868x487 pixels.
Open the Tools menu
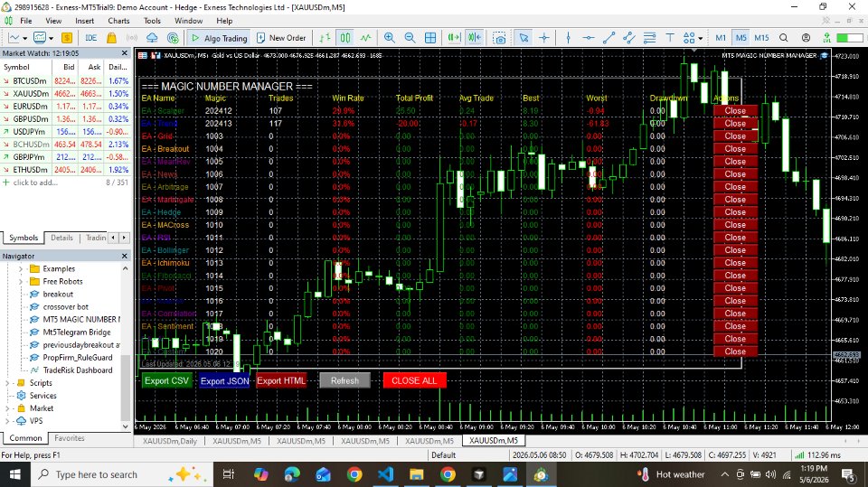(152, 21)
